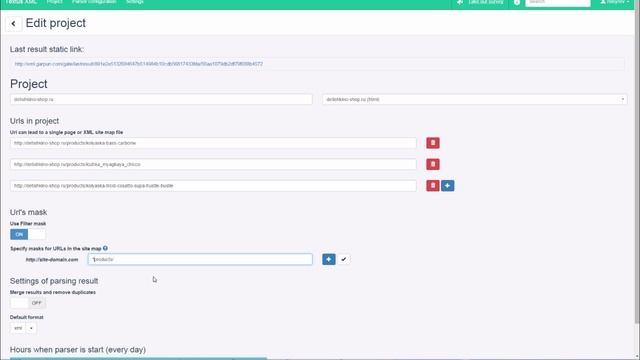Edit the third project URL field
The image size is (640, 360).
213,186
